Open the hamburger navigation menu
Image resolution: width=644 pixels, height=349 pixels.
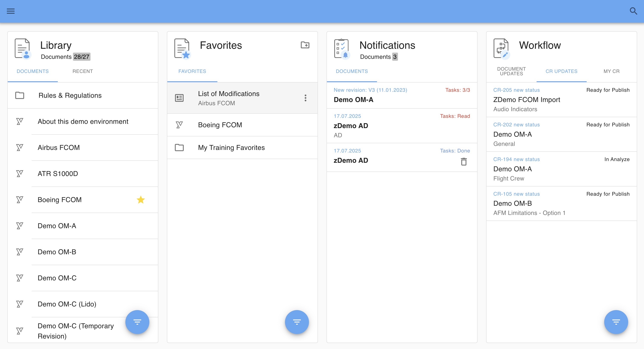pyautogui.click(x=10, y=11)
